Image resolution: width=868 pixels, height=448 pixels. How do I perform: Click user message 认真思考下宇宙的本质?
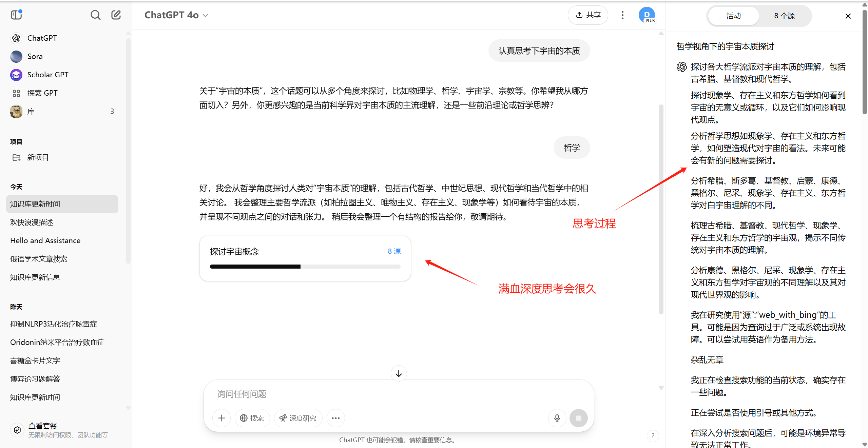click(x=539, y=51)
